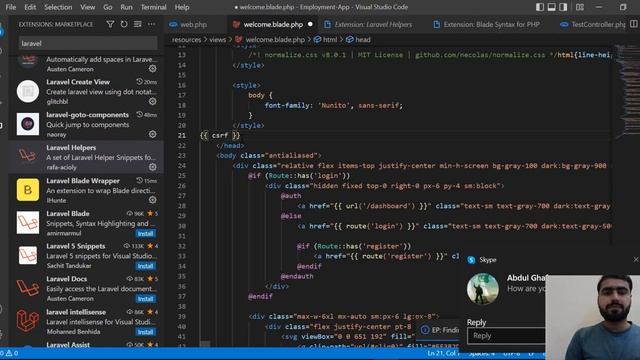Click the Skype logo in notification

471,260
